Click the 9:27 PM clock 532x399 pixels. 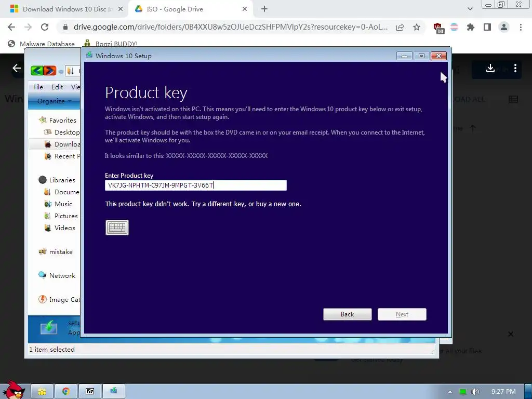click(x=503, y=392)
